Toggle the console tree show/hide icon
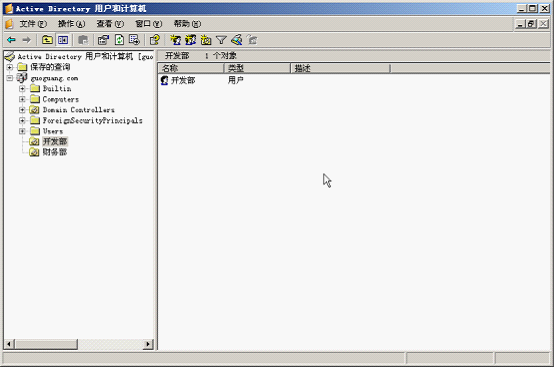The height and width of the screenshot is (367, 554). coord(63,40)
